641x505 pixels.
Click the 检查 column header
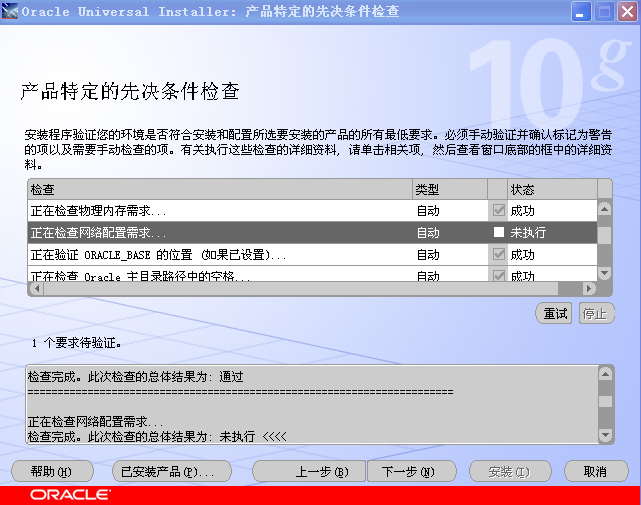coord(220,189)
